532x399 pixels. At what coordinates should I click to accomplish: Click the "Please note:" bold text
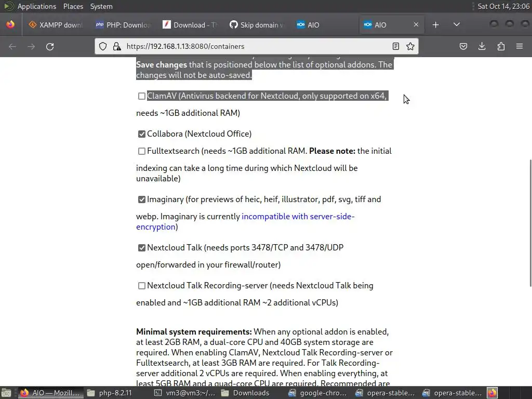tap(332, 151)
